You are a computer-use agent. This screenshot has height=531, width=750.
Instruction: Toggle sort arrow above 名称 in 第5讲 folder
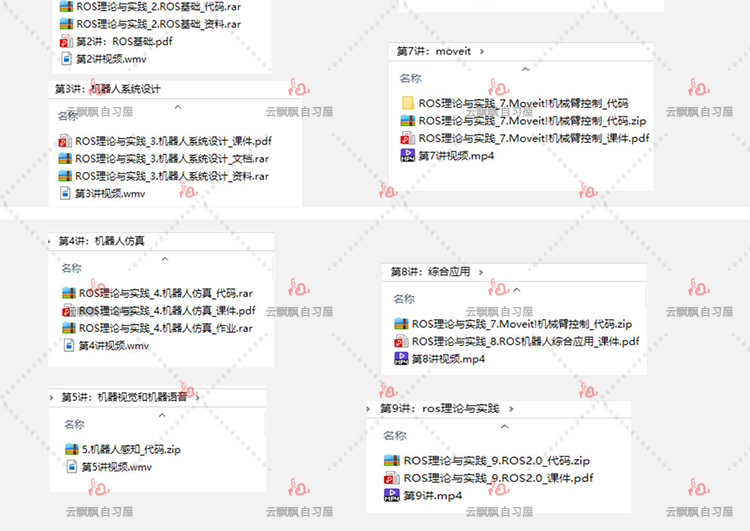tap(162, 415)
